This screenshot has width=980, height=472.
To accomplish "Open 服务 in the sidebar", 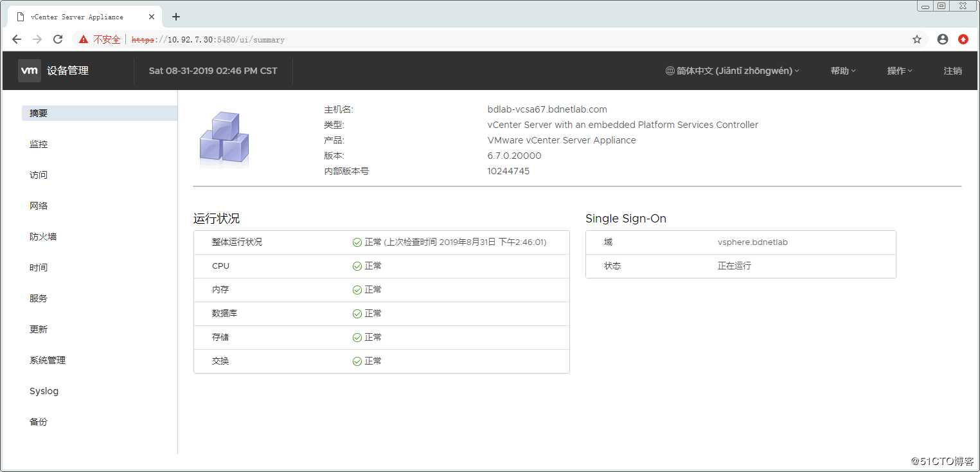I will click(39, 298).
